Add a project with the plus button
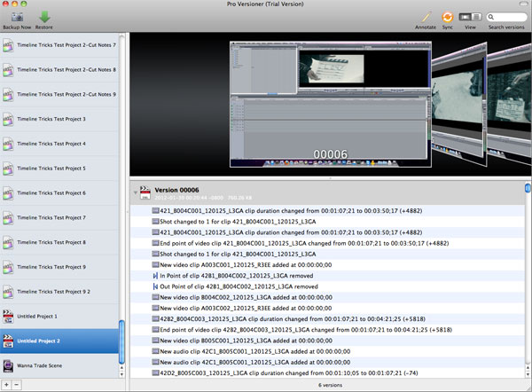 click(x=6, y=385)
